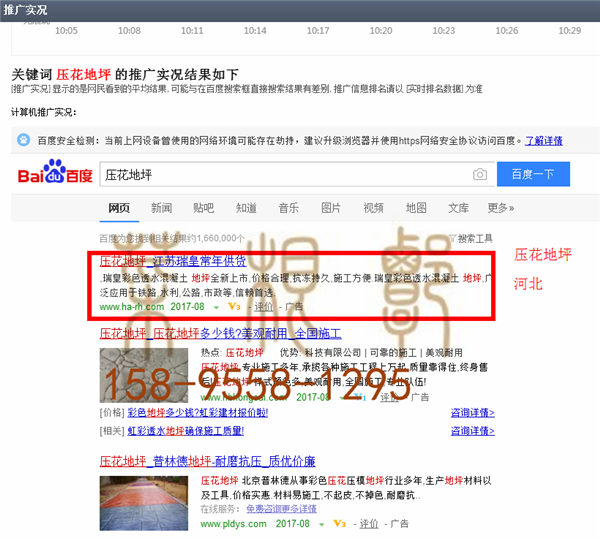Click the 免费咨询更多详情 link
600x543 pixels.
[281, 509]
